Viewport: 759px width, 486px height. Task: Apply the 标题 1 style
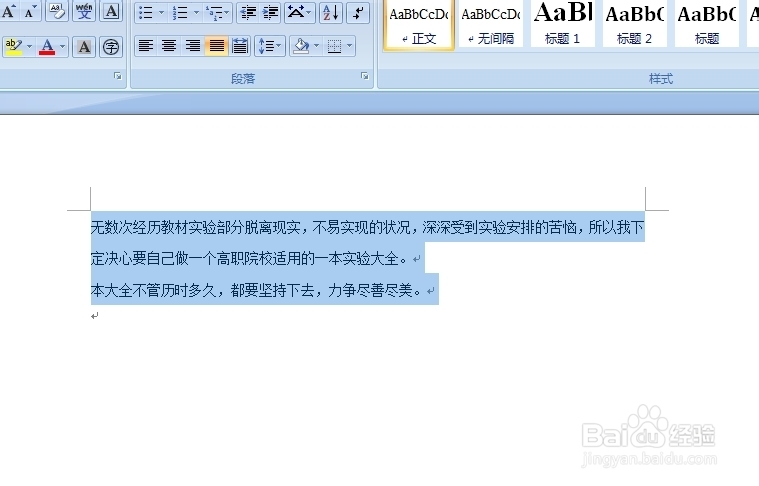pos(562,24)
